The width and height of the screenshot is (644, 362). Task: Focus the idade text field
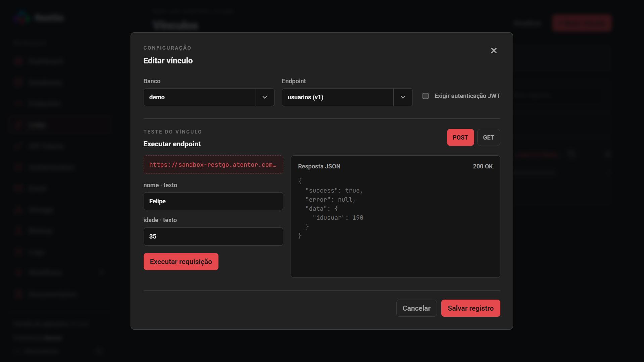(213, 236)
